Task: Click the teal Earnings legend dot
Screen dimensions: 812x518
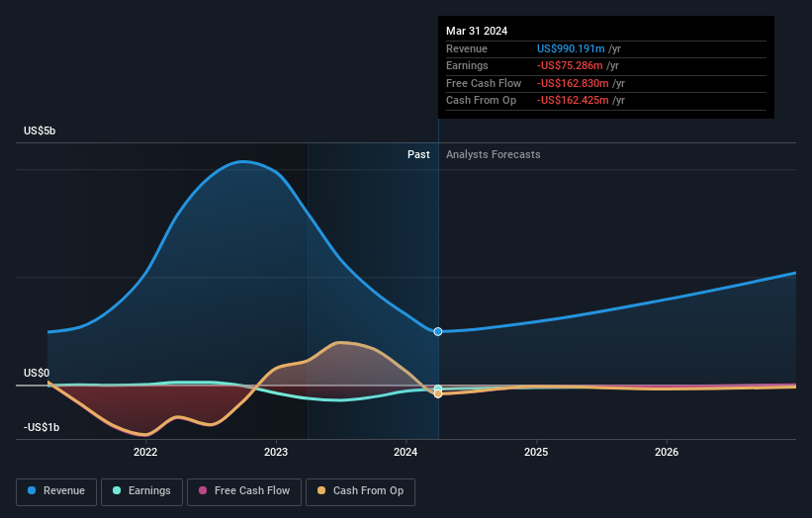Action: 117,490
